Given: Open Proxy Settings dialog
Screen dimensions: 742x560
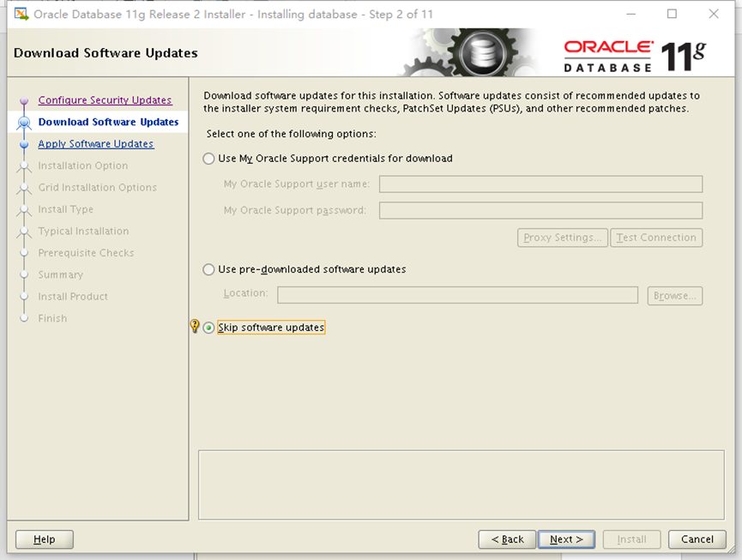Looking at the screenshot, I should pos(563,238).
